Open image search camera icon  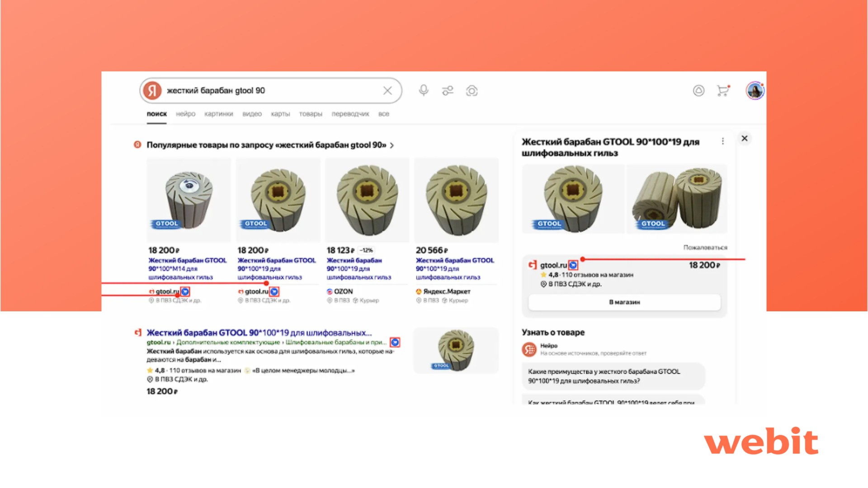click(472, 91)
